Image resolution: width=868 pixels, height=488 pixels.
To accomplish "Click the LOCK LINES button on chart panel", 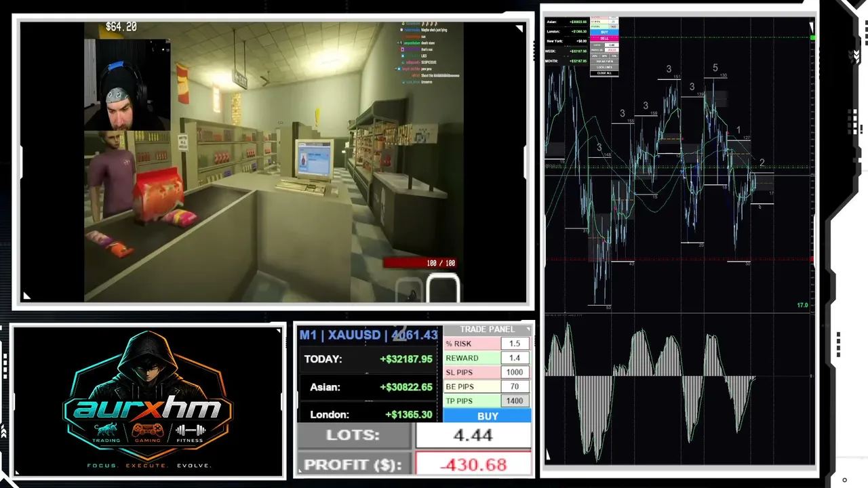I will pos(604,67).
